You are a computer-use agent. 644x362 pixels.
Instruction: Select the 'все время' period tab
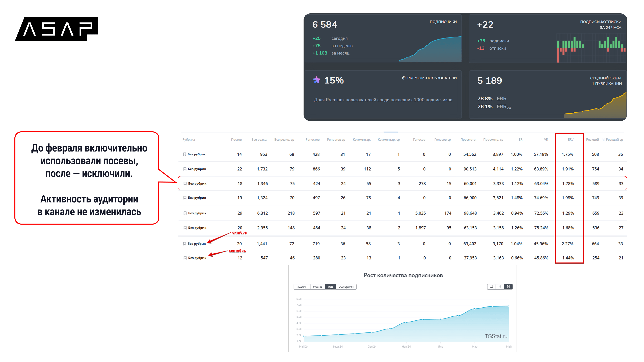346,287
